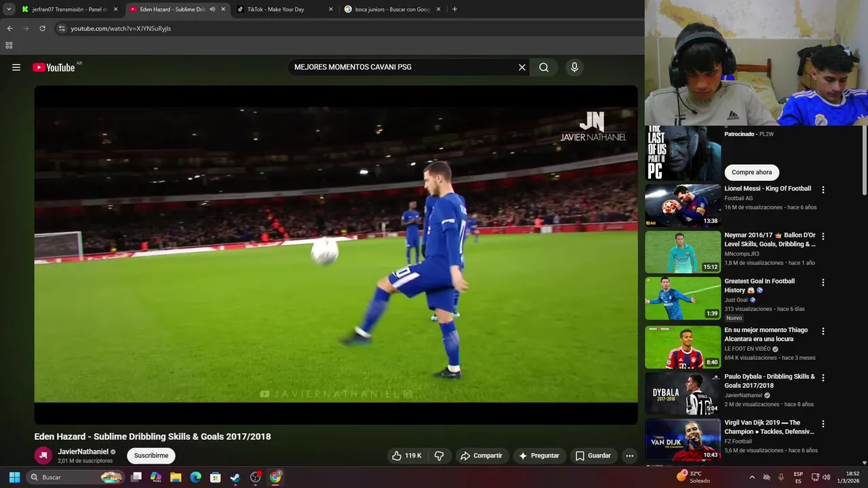Screen dimensions: 868x488
Task: Open File Explorer from the taskbar
Action: [x=176, y=477]
